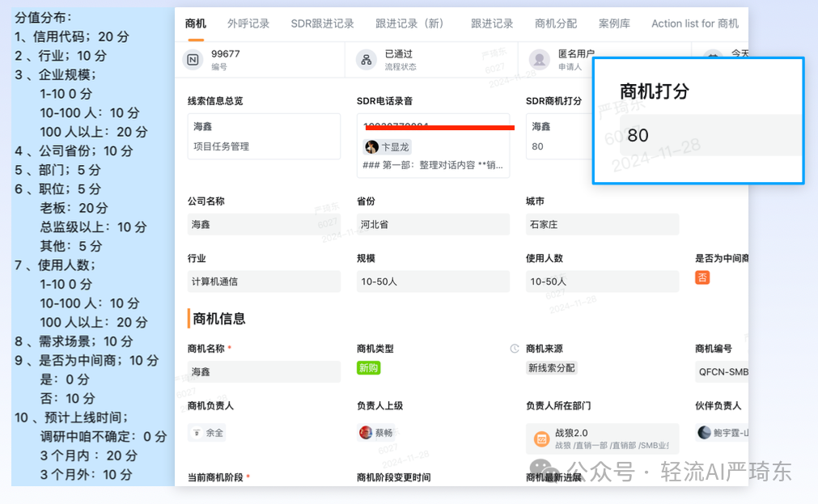Open the 线索信息总览 card for 海鑫

tap(264, 136)
